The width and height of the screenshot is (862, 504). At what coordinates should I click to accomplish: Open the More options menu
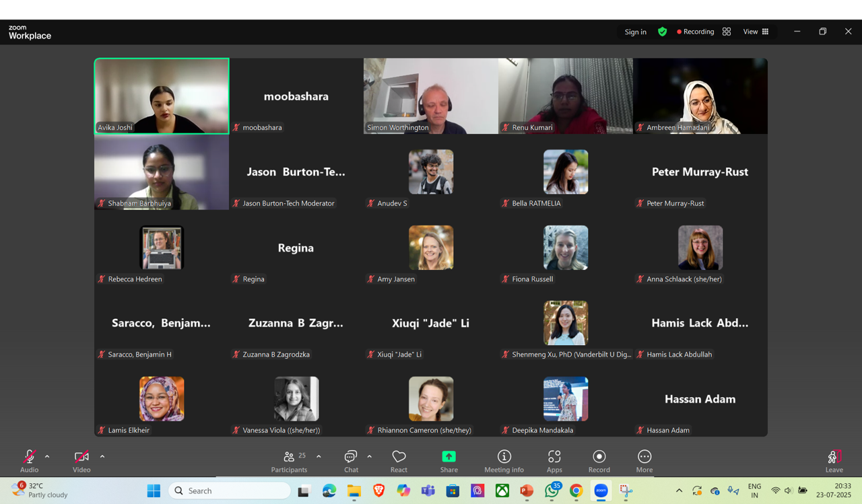coord(644,461)
